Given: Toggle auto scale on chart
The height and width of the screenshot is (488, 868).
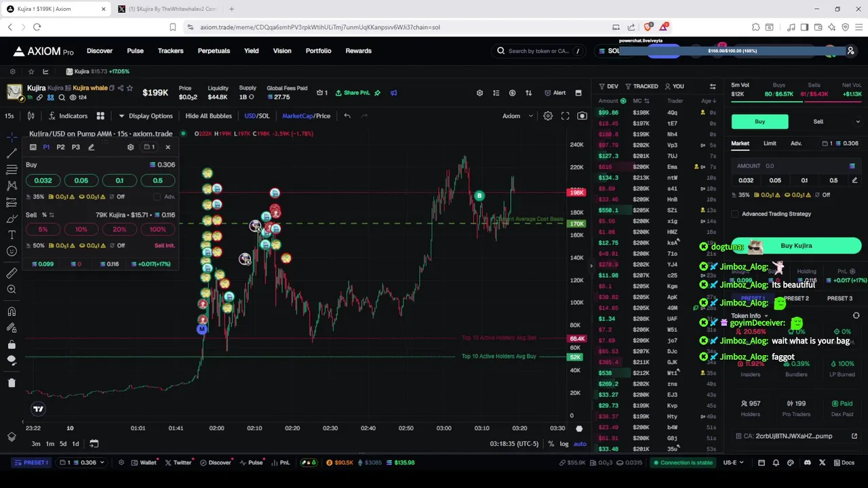Looking at the screenshot, I should tap(580, 444).
